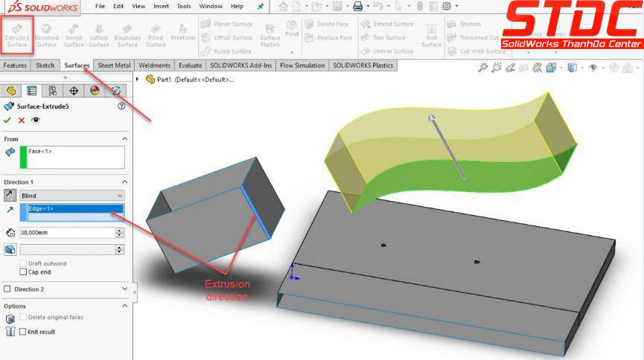Screen dimensions: 644x360
Task: Click the Undo icon in the top toolbar
Action: [x=378, y=6]
